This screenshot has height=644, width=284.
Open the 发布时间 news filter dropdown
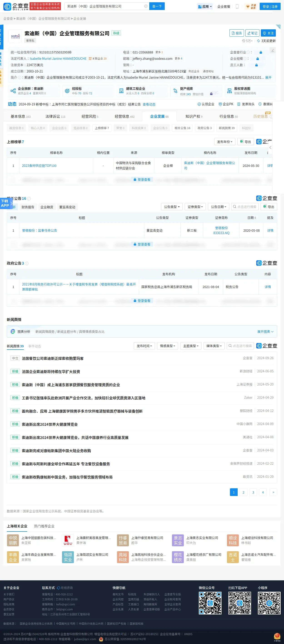[x=144, y=346]
